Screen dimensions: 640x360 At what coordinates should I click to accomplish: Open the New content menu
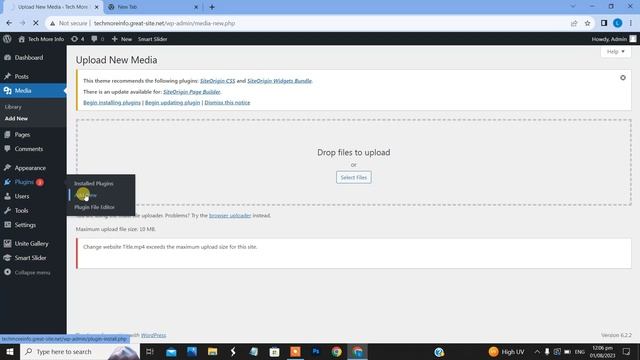point(122,39)
